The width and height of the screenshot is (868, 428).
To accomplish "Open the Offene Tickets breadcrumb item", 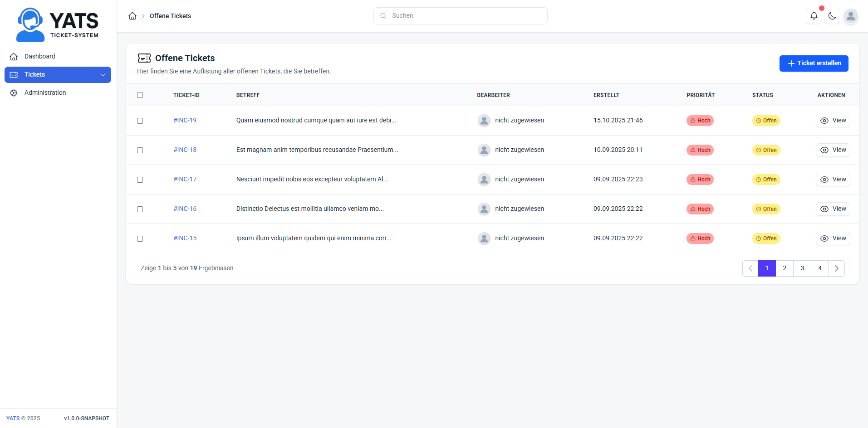I will [170, 15].
